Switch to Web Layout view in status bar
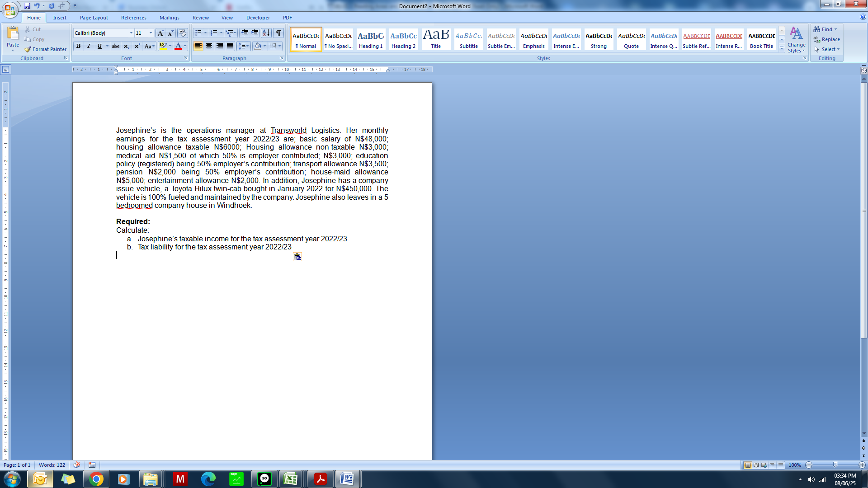868x488 pixels. [x=764, y=465]
